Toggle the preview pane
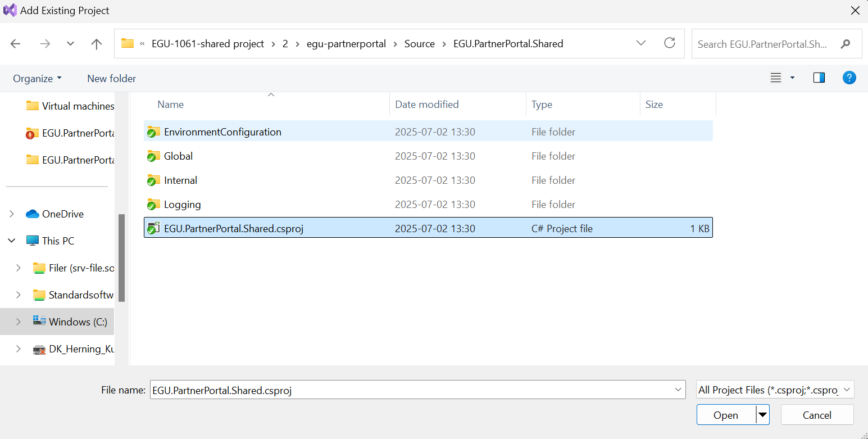868x439 pixels. (819, 78)
